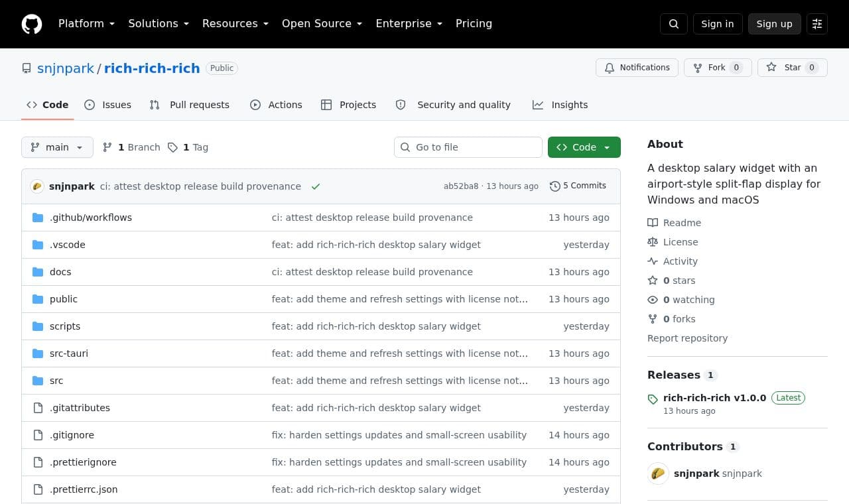Click the snjnpark contributor avatar
Image resolution: width=849 pixels, height=504 pixels.
pos(658,473)
